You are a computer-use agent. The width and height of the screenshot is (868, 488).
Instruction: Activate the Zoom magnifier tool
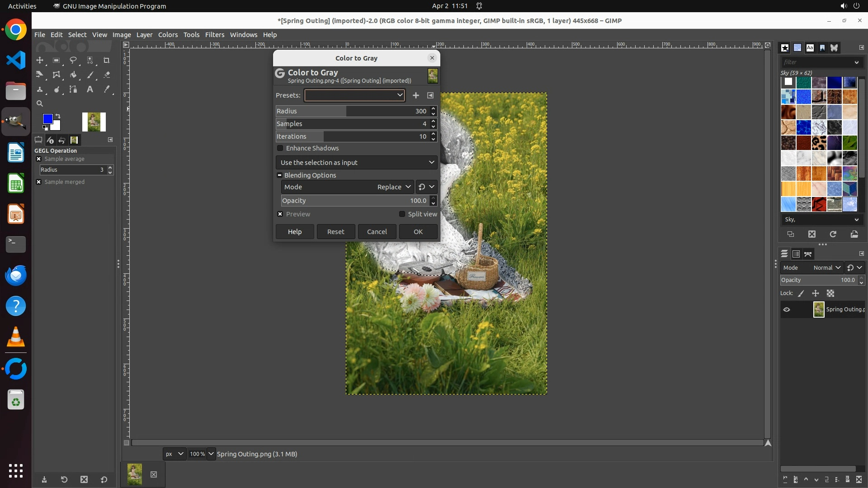tap(40, 103)
